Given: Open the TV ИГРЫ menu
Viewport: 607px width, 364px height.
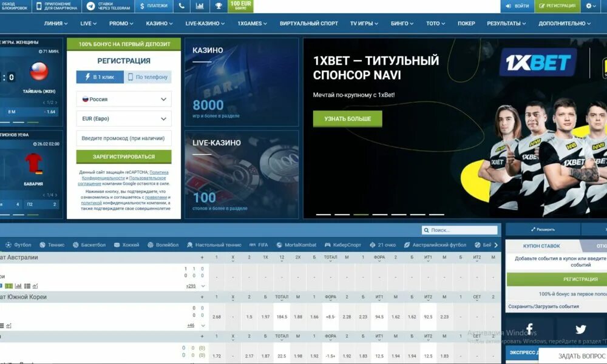Looking at the screenshot, I should click(x=364, y=23).
